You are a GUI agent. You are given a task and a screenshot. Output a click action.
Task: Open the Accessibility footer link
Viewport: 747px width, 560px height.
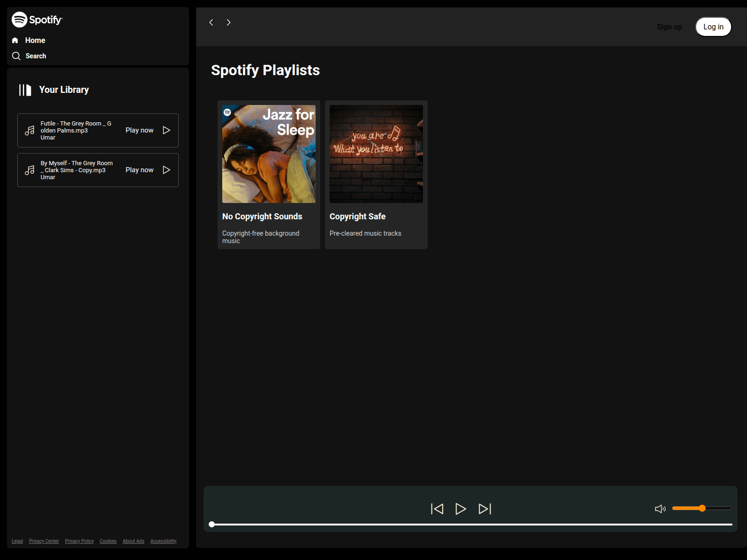click(163, 541)
